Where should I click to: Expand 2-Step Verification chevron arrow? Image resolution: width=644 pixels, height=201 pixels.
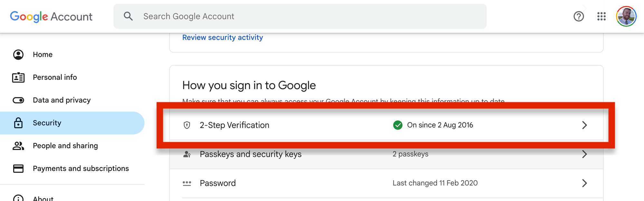[x=584, y=125]
